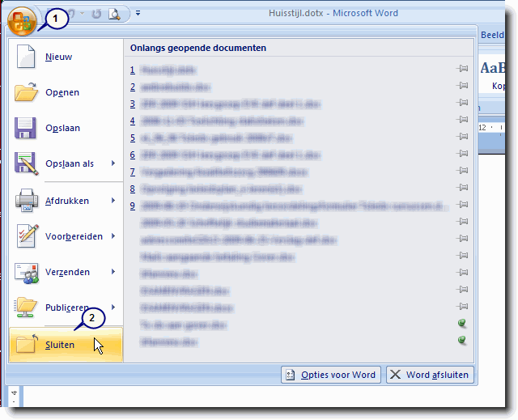
Task: Expand the Afdrukken submenu arrow
Action: point(113,201)
